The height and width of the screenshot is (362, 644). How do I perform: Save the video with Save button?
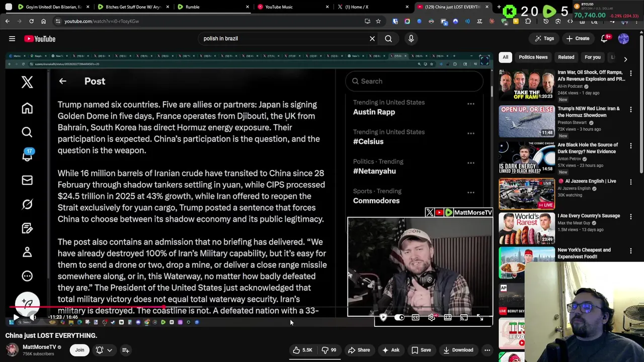click(421, 350)
